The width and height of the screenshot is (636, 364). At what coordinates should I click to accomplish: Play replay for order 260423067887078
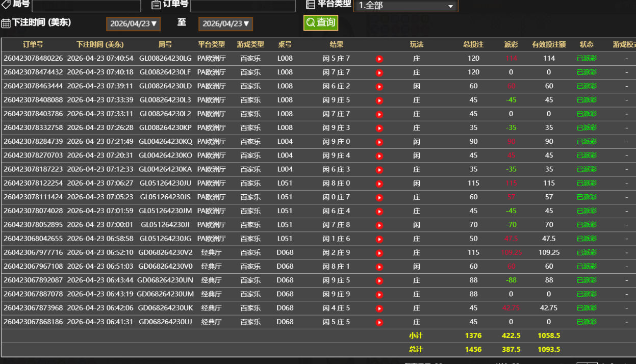[379, 295]
